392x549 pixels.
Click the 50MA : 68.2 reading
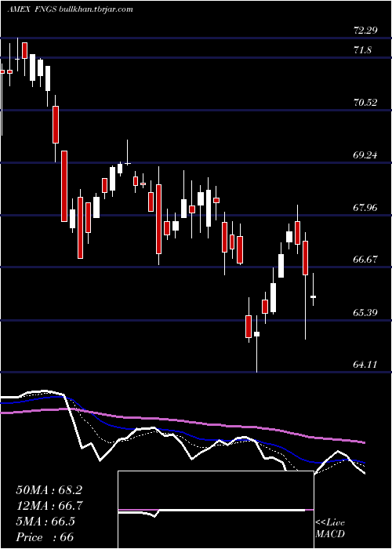pyautogui.click(x=49, y=490)
